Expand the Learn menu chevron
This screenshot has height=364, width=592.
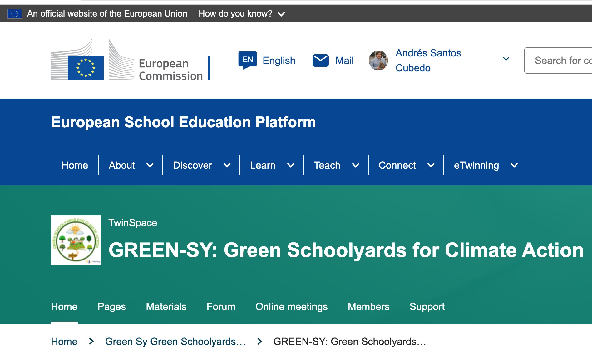click(x=291, y=165)
